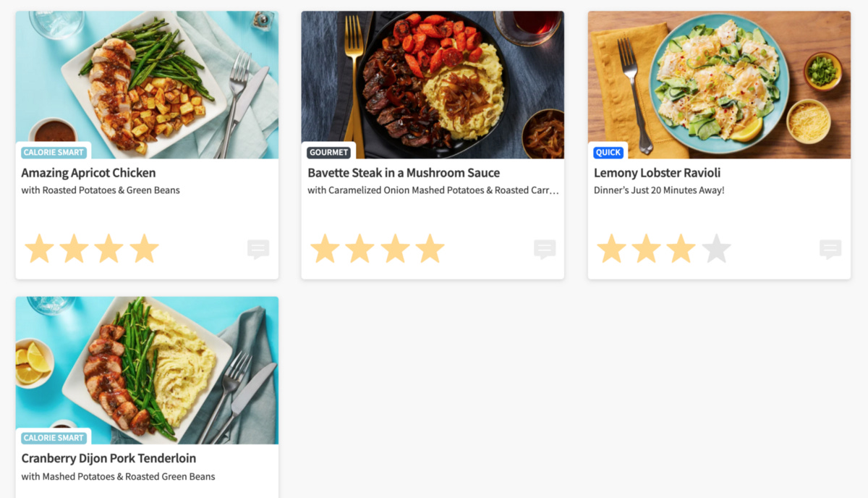Rate Bavette Steak four stars
The image size is (868, 498).
[x=430, y=249]
